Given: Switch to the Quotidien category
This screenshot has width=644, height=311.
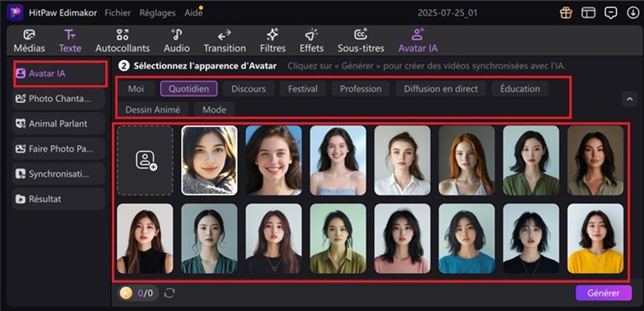Looking at the screenshot, I should [x=189, y=88].
